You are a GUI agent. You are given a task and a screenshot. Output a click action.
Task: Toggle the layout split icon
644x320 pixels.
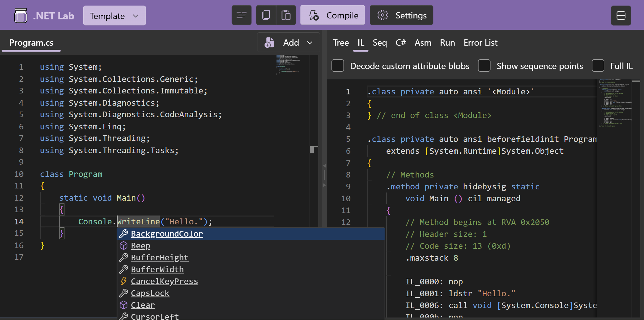pos(621,15)
